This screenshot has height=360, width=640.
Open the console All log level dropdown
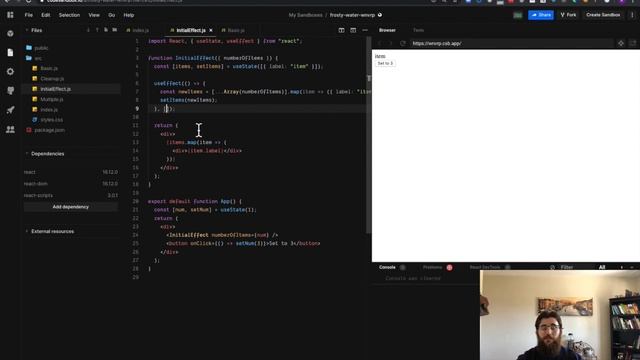click(x=602, y=267)
